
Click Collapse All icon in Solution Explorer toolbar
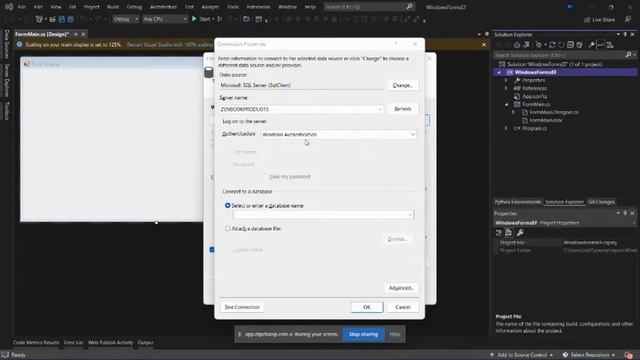(570, 45)
